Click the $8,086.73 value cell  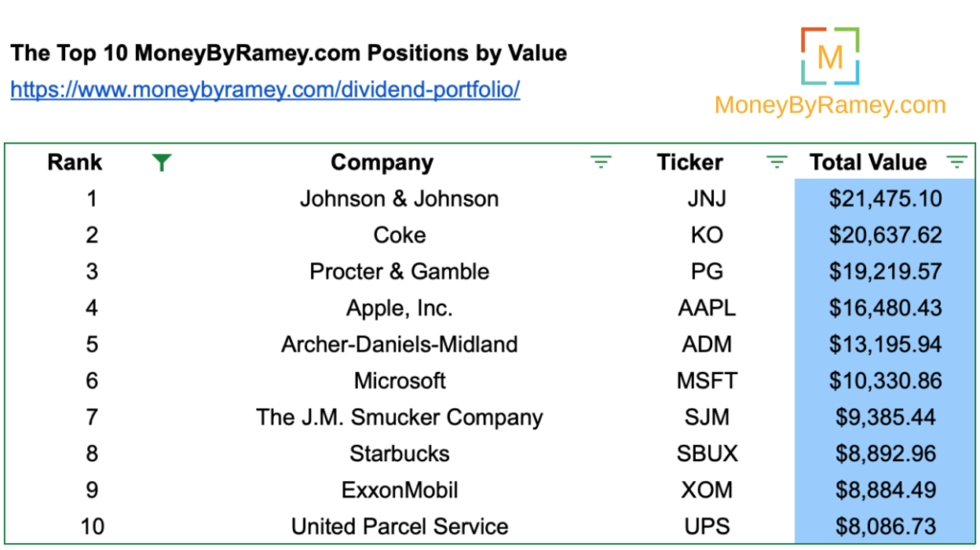pos(885,526)
